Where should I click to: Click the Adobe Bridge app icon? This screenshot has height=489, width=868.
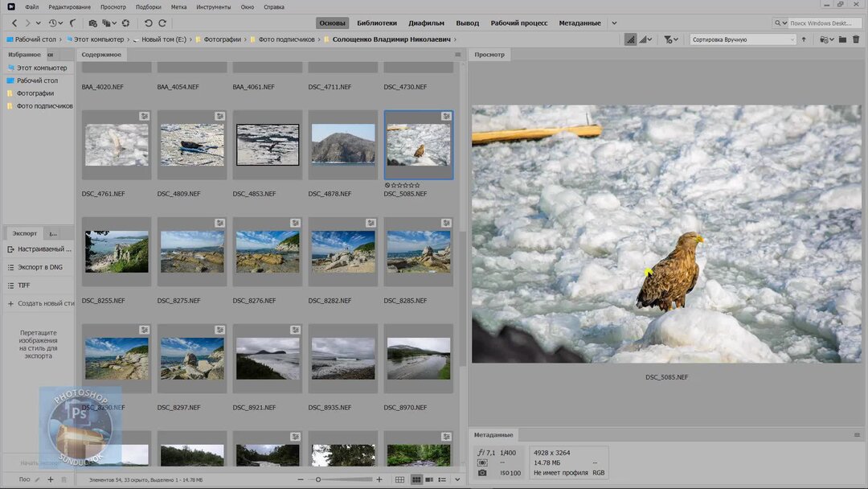(x=11, y=6)
